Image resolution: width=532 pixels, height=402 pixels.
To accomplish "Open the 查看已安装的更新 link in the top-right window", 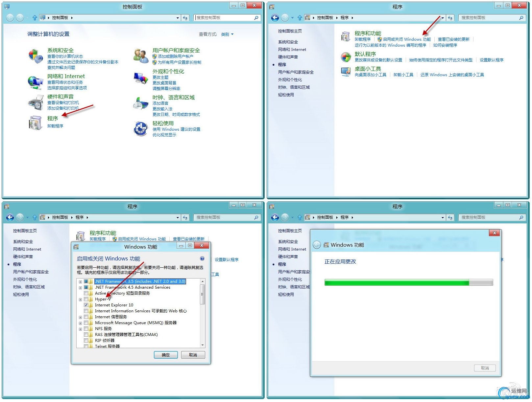I will 453,39.
